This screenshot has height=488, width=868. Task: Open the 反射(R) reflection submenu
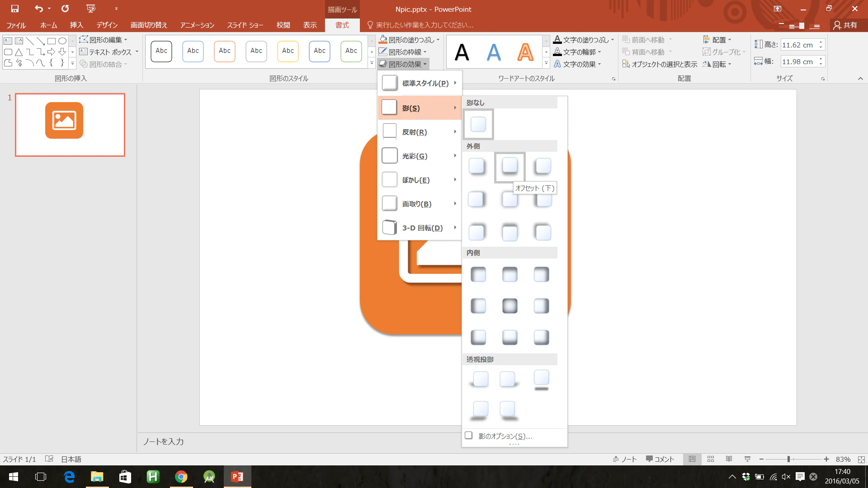(x=420, y=132)
